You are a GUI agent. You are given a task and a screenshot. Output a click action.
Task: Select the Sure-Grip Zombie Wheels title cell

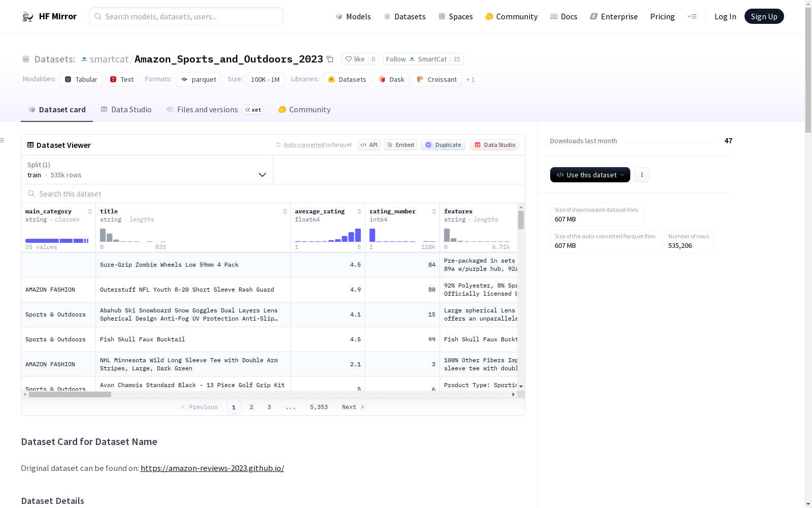pyautogui.click(x=193, y=265)
